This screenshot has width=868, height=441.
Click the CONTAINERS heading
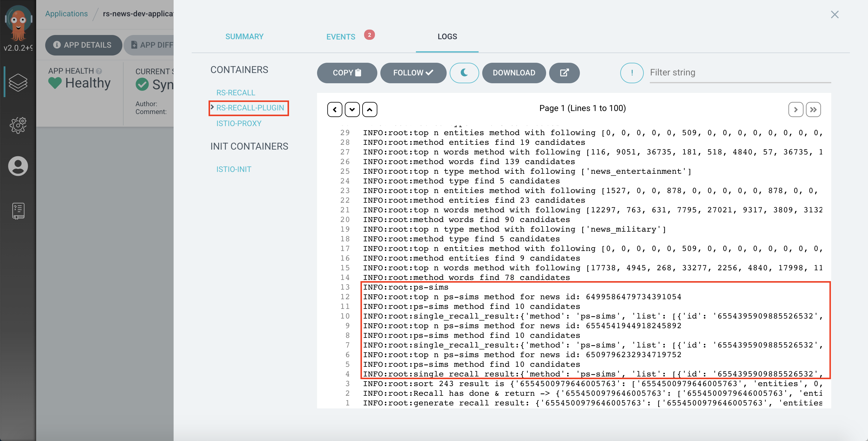(239, 70)
